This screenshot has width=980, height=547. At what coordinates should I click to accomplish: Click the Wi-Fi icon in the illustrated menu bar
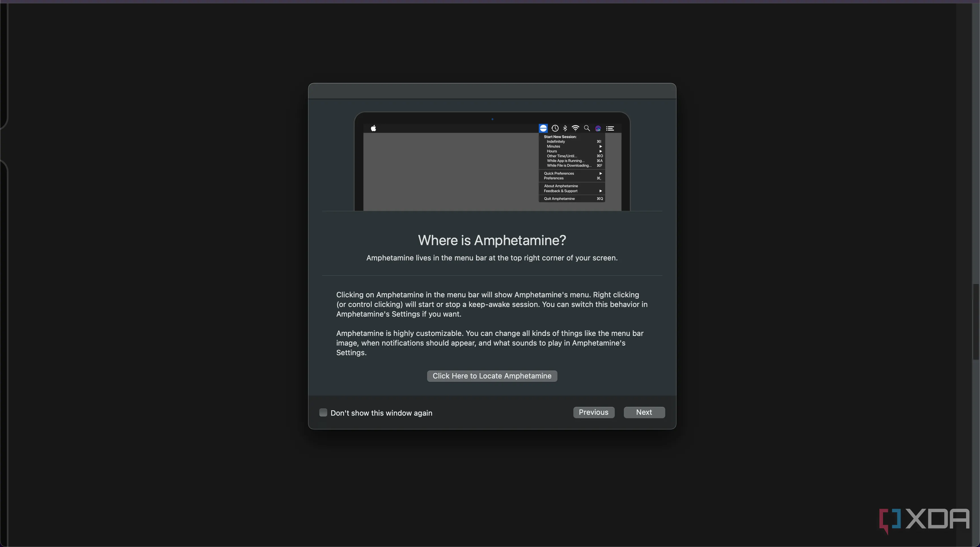tap(576, 128)
